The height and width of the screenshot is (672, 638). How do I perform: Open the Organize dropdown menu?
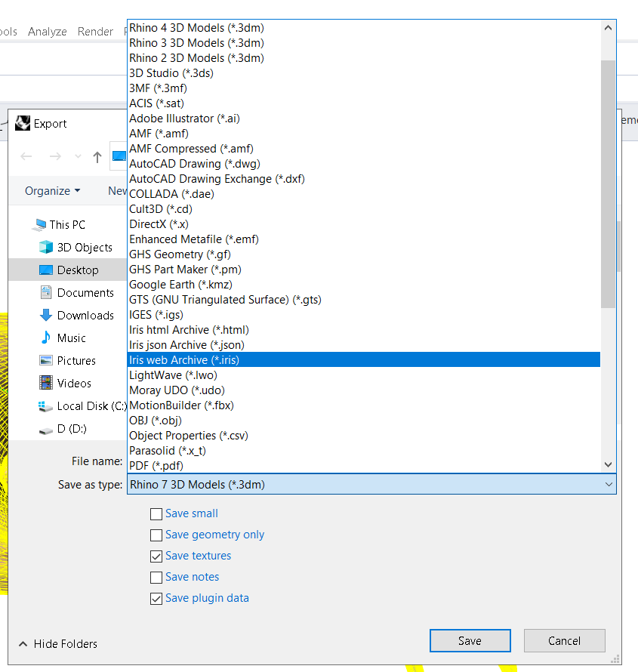52,191
